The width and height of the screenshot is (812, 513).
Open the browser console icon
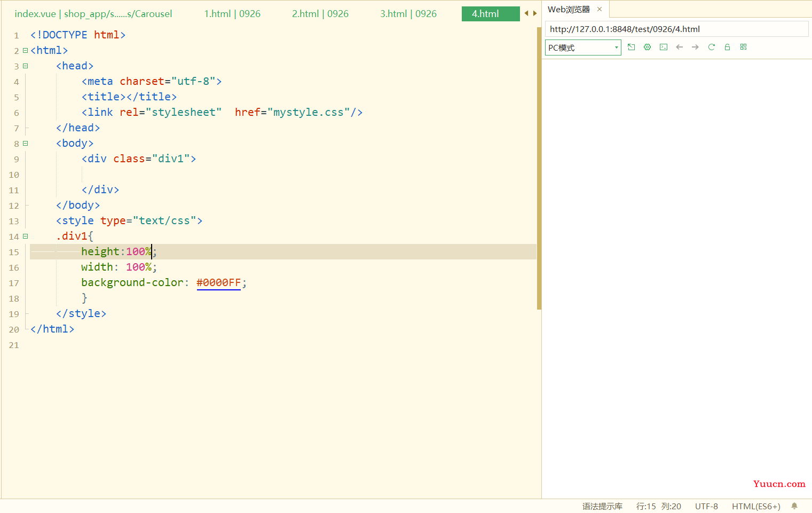[663, 47]
